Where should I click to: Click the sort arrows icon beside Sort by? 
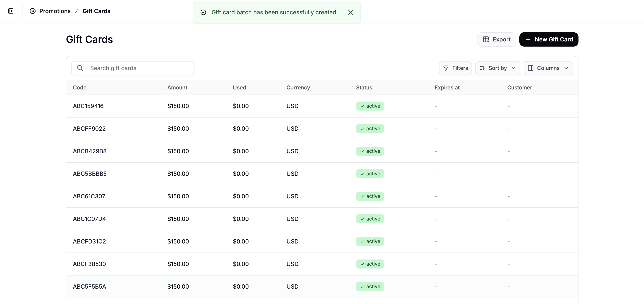(482, 68)
